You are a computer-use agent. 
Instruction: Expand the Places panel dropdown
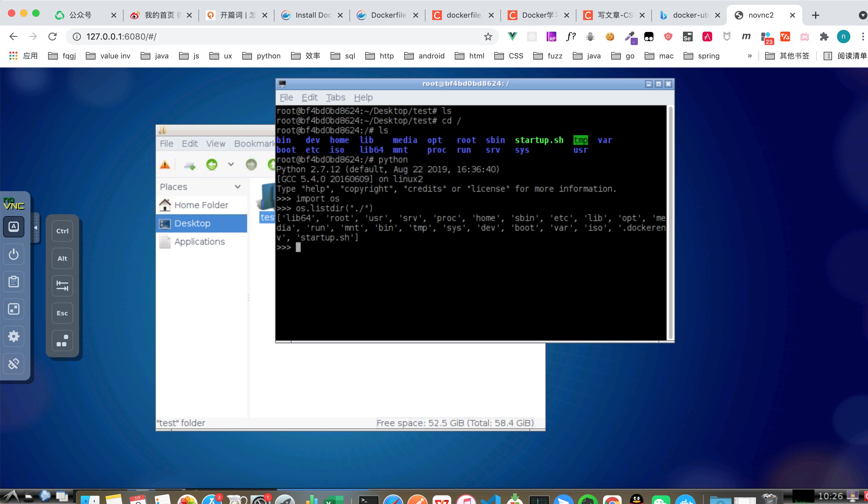click(238, 187)
